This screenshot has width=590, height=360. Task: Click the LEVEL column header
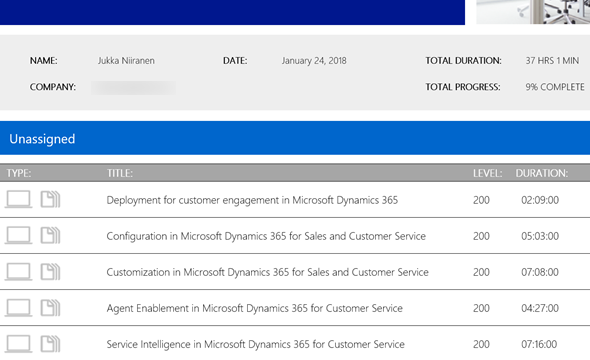click(487, 173)
